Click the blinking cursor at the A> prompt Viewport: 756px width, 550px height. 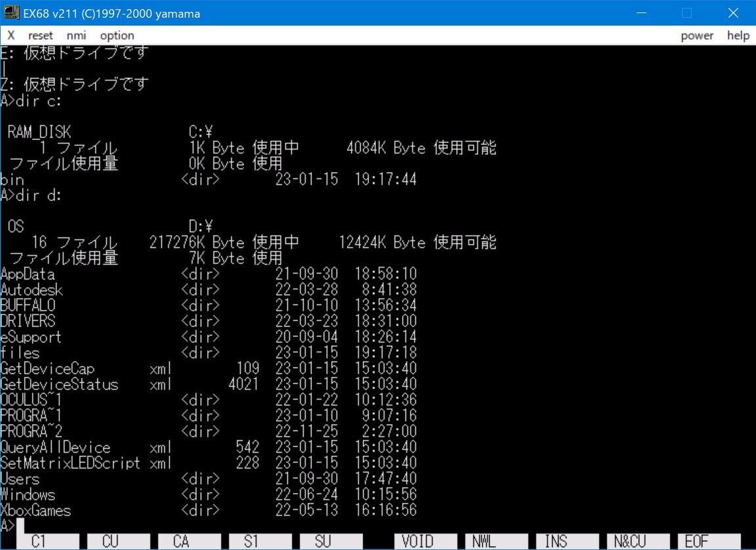coord(20,525)
